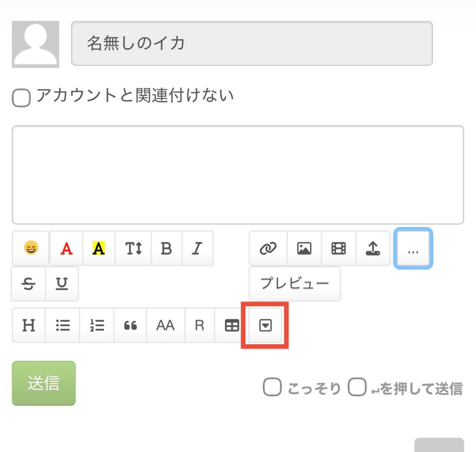476x452 pixels.
Task: Apply underline formatting
Action: click(61, 283)
